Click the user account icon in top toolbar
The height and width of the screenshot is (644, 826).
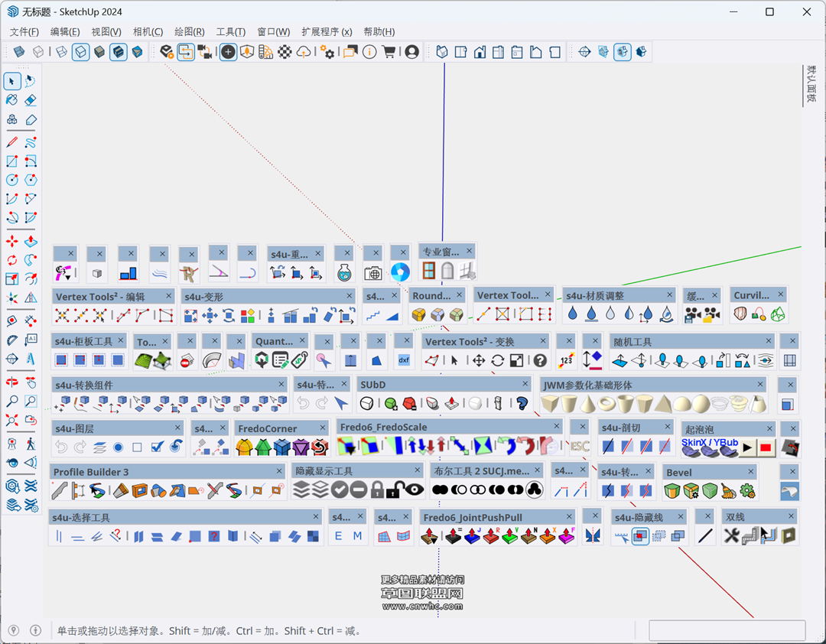pyautogui.click(x=411, y=52)
